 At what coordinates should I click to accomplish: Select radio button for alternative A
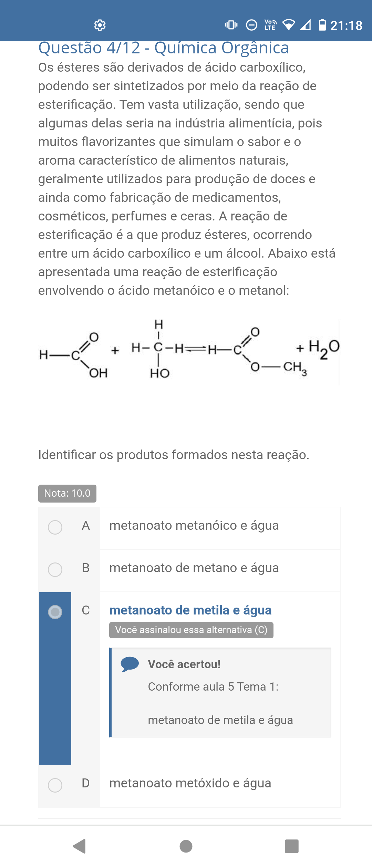click(x=55, y=527)
